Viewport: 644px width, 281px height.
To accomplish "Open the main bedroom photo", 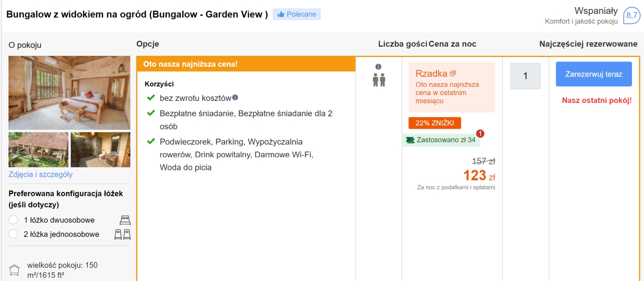I will (x=69, y=93).
